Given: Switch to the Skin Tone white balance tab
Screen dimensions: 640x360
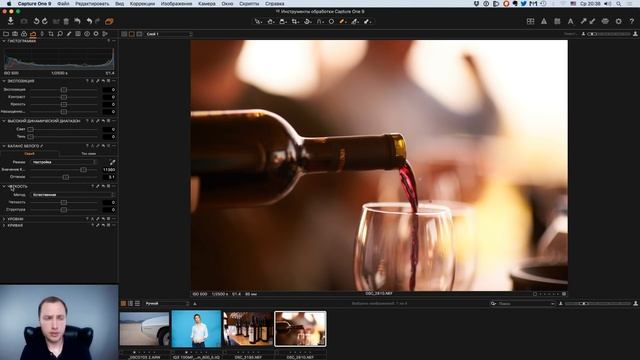Looking at the screenshot, I should tap(89, 154).
